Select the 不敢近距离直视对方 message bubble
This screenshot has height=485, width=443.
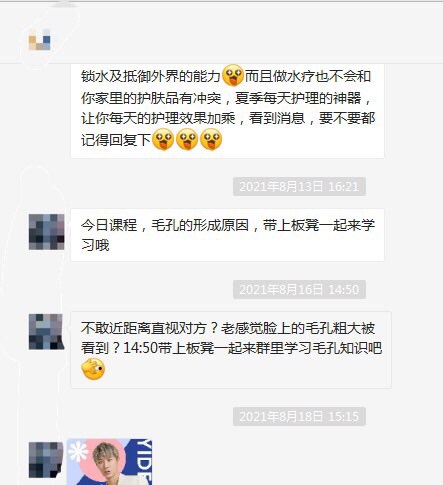tap(231, 350)
